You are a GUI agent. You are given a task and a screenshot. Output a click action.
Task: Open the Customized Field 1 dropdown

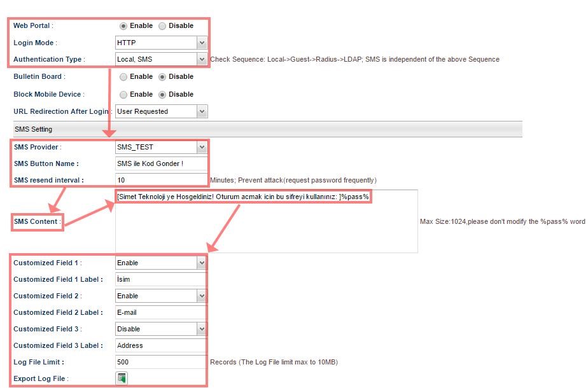162,263
